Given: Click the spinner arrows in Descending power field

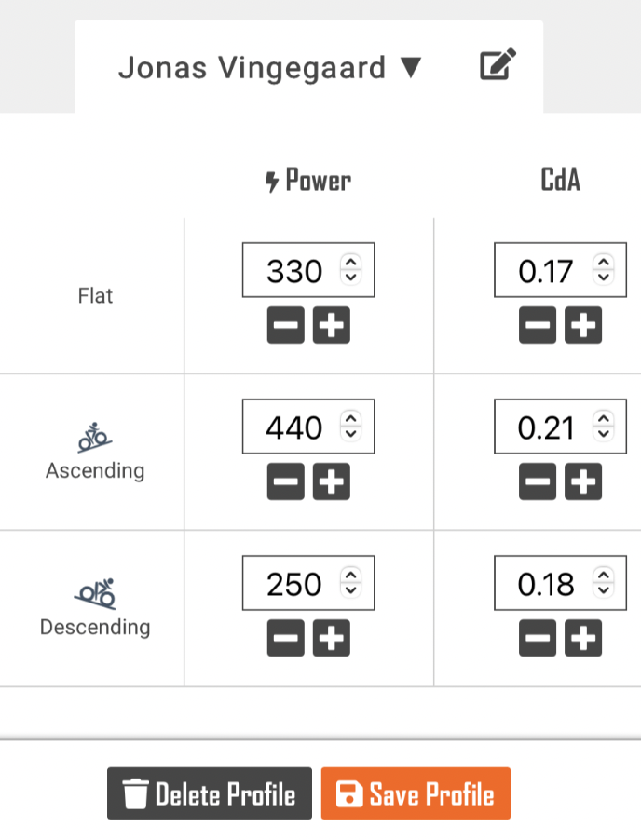Looking at the screenshot, I should click(351, 584).
